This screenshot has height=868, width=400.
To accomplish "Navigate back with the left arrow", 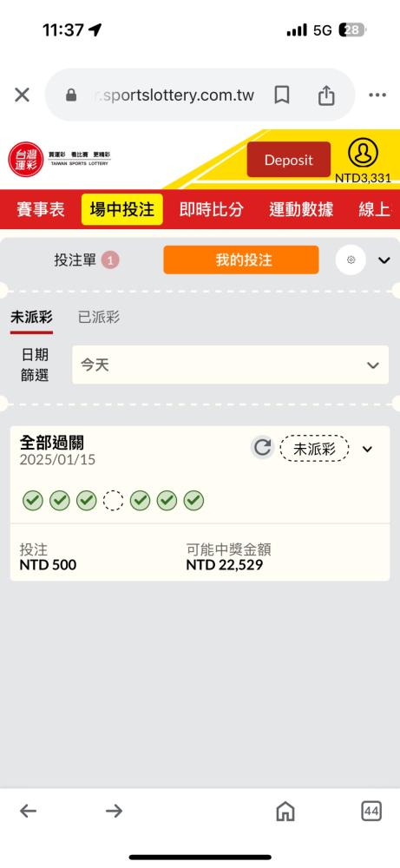I will (28, 812).
